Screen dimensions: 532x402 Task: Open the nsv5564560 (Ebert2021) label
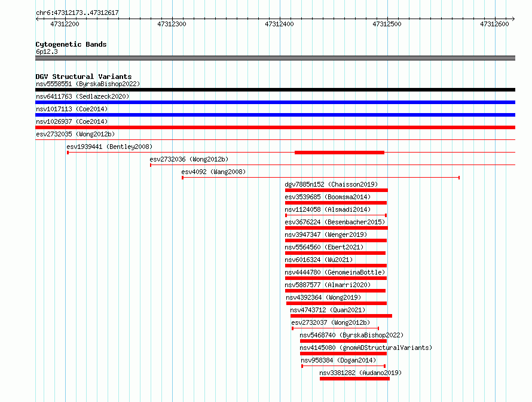pyautogui.click(x=324, y=247)
